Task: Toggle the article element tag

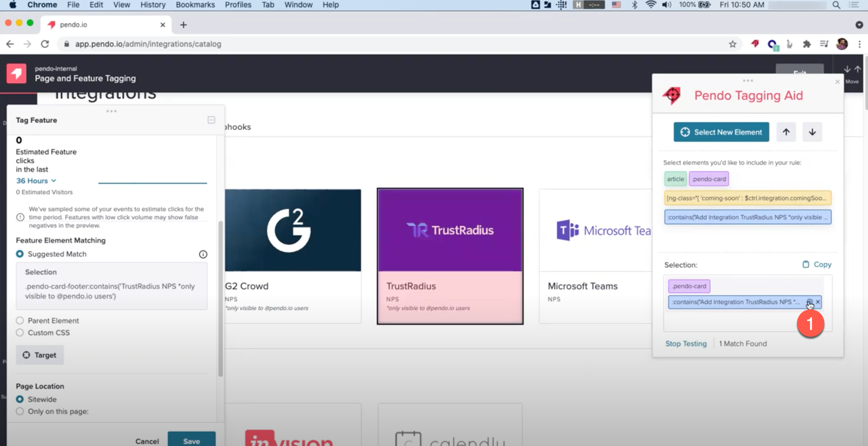Action: [x=675, y=179]
